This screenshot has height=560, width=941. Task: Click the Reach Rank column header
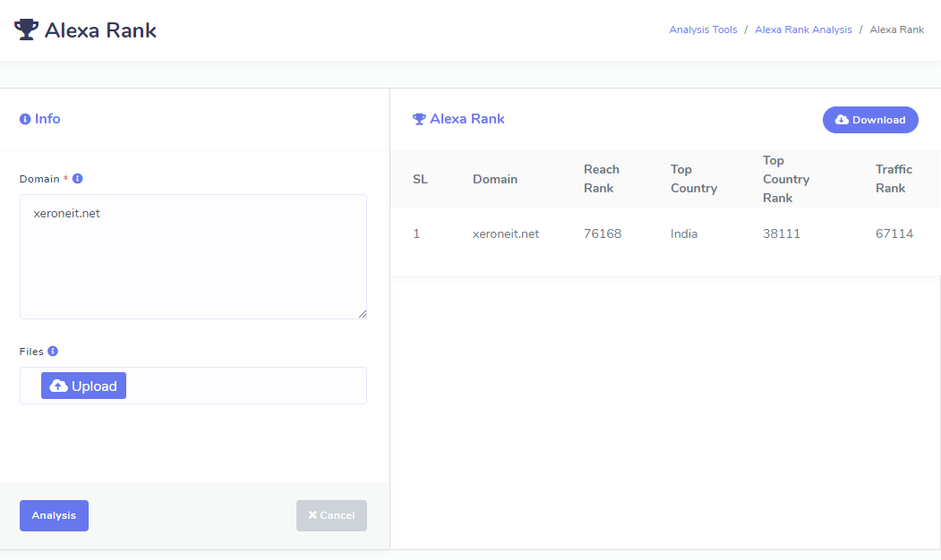[601, 179]
